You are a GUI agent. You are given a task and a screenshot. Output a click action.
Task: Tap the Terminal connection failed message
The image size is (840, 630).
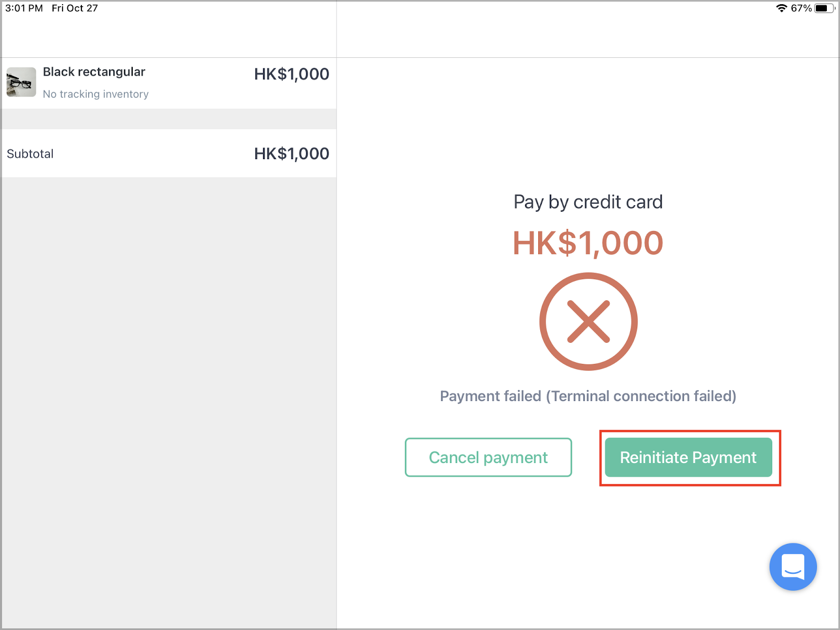[588, 396]
